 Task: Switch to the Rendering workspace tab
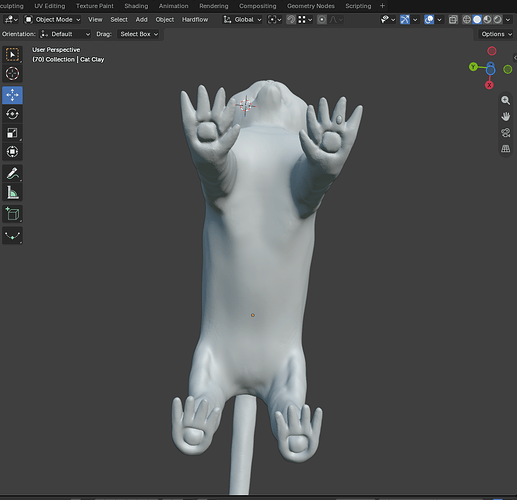[214, 6]
